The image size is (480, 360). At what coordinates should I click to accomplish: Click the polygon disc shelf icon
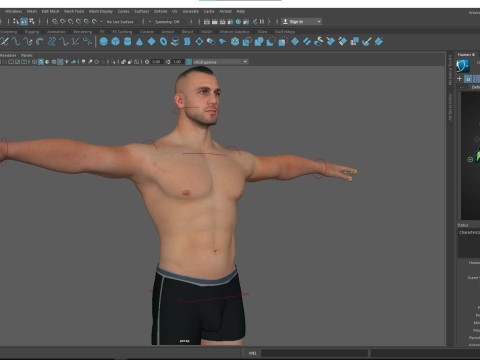click(x=175, y=42)
